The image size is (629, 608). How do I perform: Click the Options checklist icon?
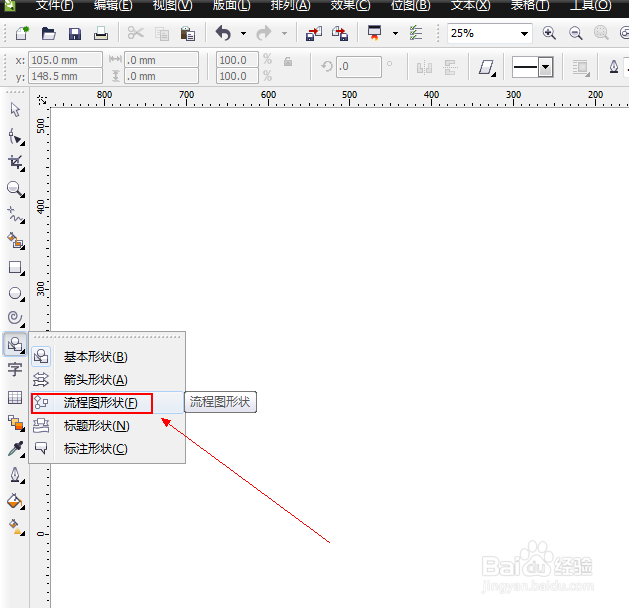pos(416,33)
